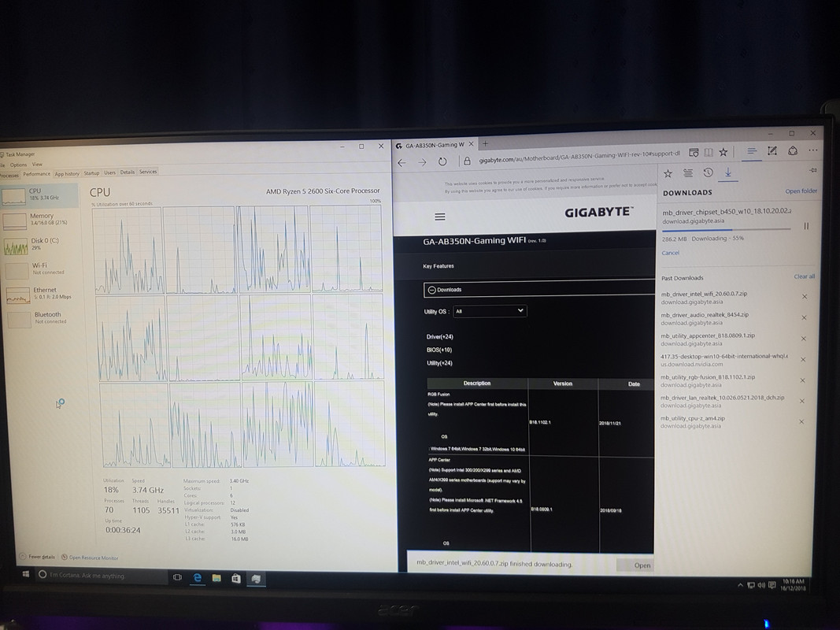Open Task Manager Users tab
The height and width of the screenshot is (630, 840).
(109, 172)
